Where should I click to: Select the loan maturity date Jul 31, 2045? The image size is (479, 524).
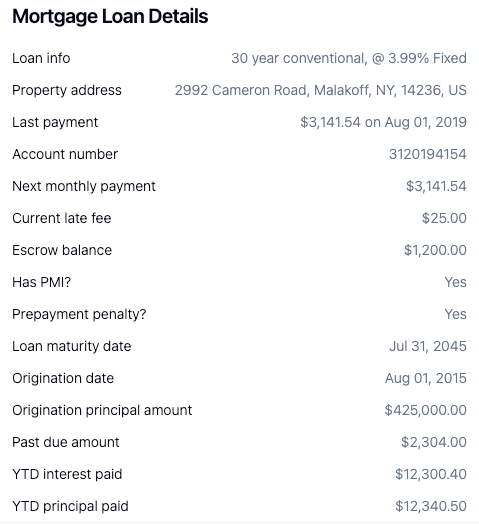[428, 347]
